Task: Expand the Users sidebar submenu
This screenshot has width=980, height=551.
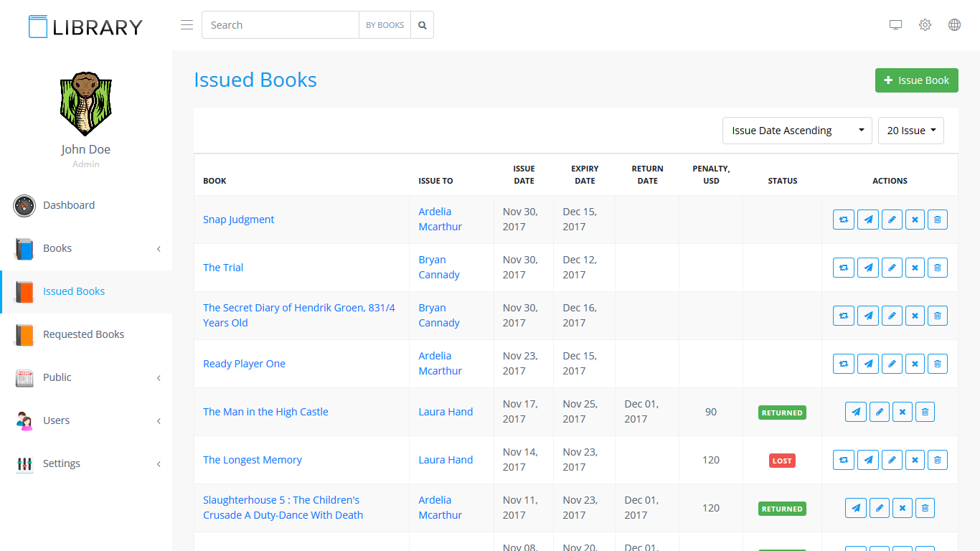Action: 86,420
